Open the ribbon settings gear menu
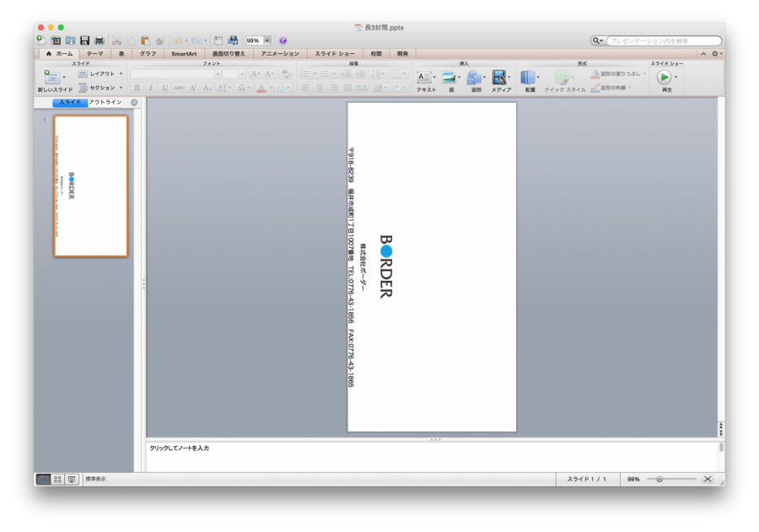759x532 pixels. [x=716, y=54]
